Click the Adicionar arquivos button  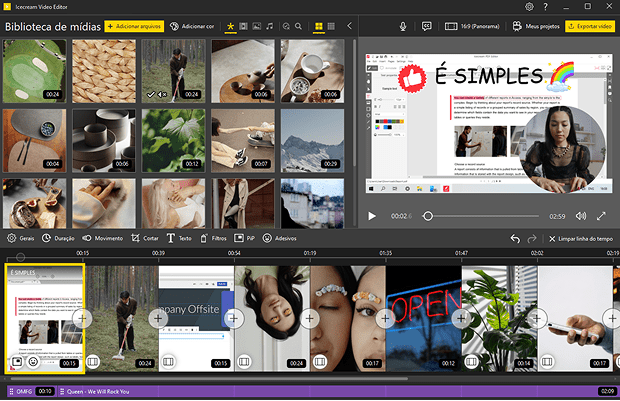click(134, 26)
